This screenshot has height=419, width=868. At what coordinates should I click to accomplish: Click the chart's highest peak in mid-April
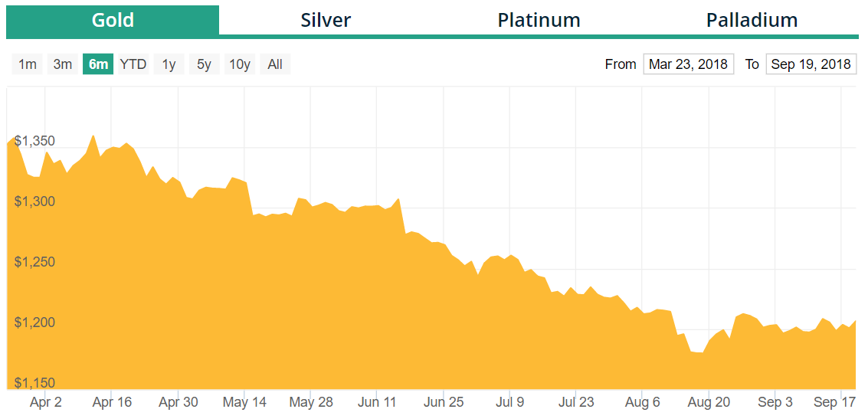pyautogui.click(x=93, y=136)
